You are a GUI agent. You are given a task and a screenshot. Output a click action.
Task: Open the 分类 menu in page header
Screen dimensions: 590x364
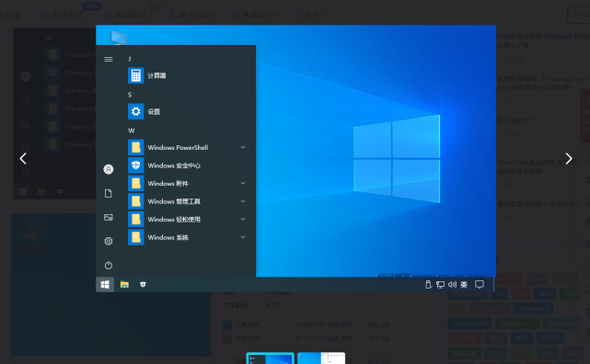(x=13, y=15)
